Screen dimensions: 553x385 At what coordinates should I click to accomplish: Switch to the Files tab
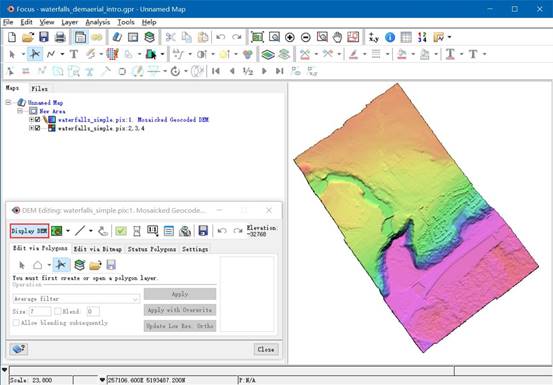pos(39,88)
